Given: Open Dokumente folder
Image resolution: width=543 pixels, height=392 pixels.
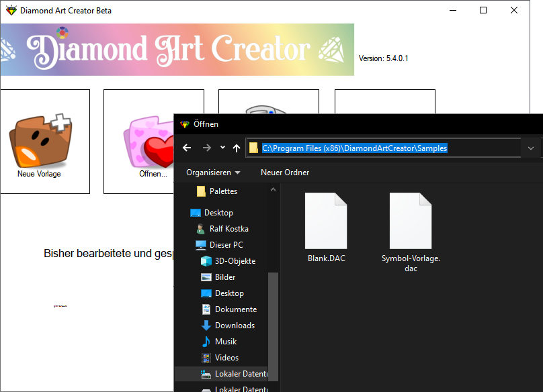Looking at the screenshot, I should point(229,309).
